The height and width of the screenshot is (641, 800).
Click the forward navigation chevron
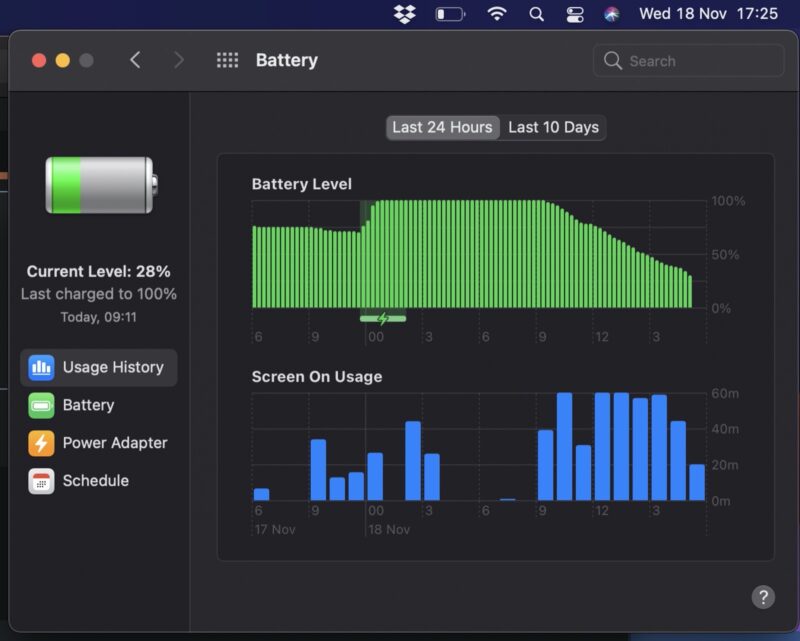tap(178, 59)
